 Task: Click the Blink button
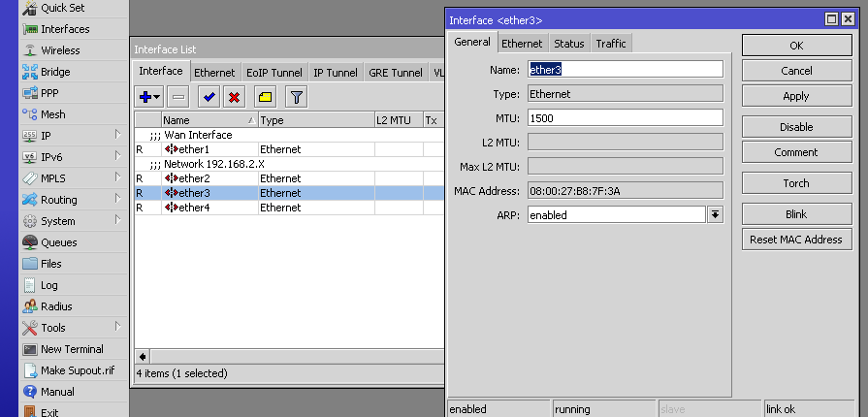[796, 214]
